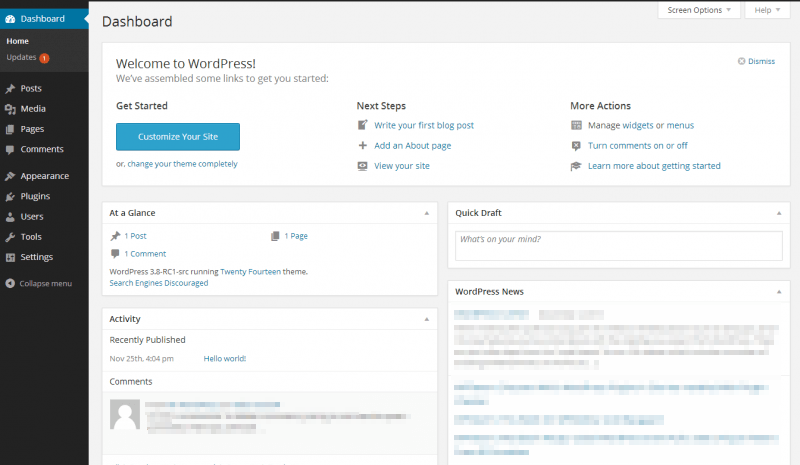800x465 pixels.
Task: Click Learn more about getting started link
Action: tap(654, 166)
